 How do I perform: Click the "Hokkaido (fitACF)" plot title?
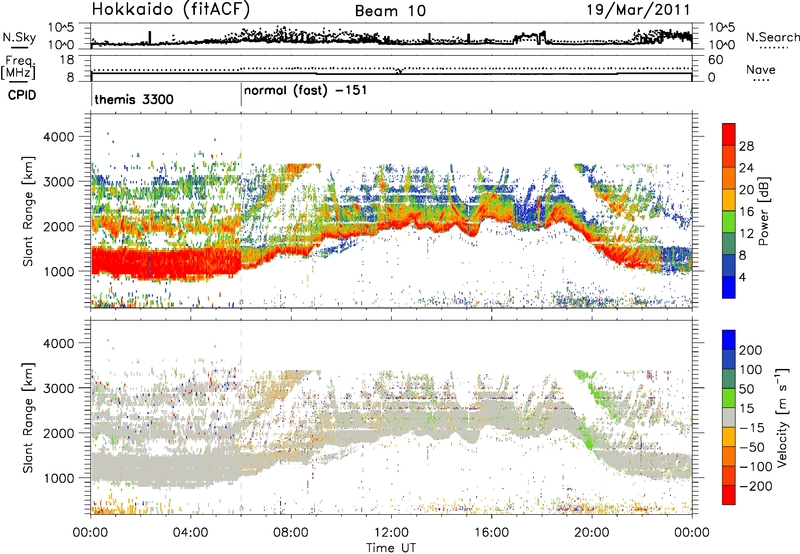pos(171,9)
